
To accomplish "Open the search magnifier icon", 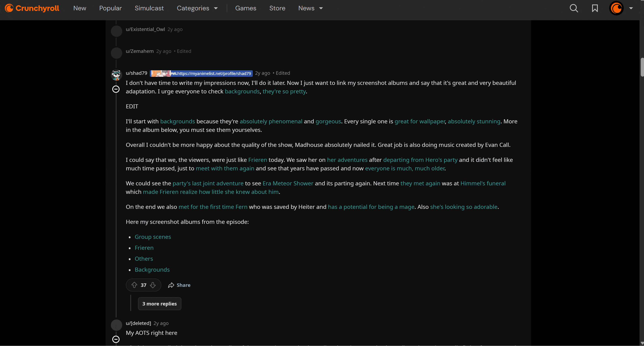I will click(574, 8).
